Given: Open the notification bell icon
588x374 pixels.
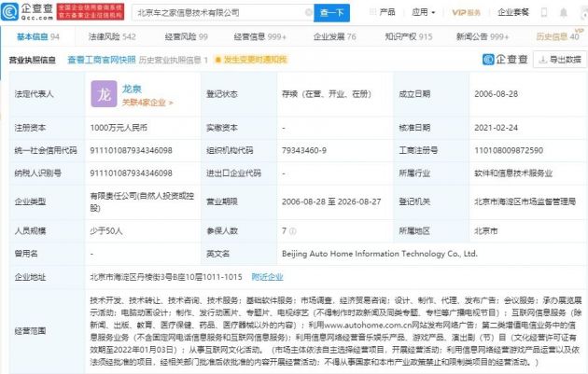Looking at the screenshot, I should pyautogui.click(x=563, y=13).
